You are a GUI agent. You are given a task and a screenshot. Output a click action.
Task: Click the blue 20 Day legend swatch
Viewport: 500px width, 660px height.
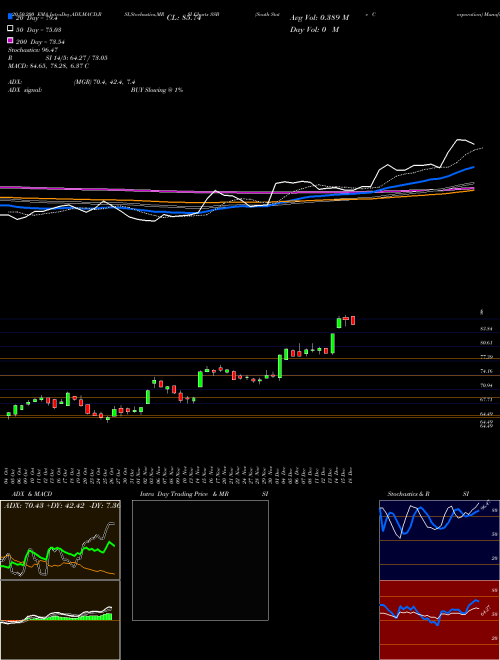click(10, 17)
